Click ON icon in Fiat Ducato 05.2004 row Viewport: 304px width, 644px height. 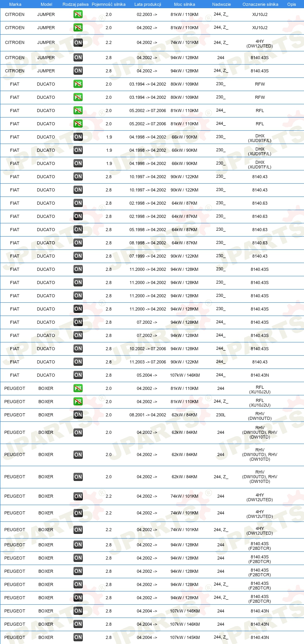[78, 375]
